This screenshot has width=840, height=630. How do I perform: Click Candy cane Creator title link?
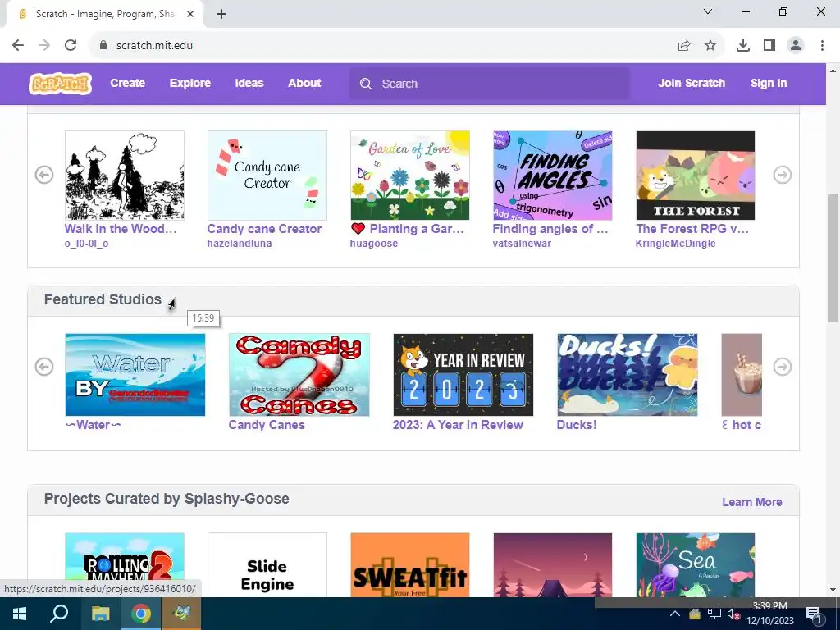pyautogui.click(x=264, y=229)
